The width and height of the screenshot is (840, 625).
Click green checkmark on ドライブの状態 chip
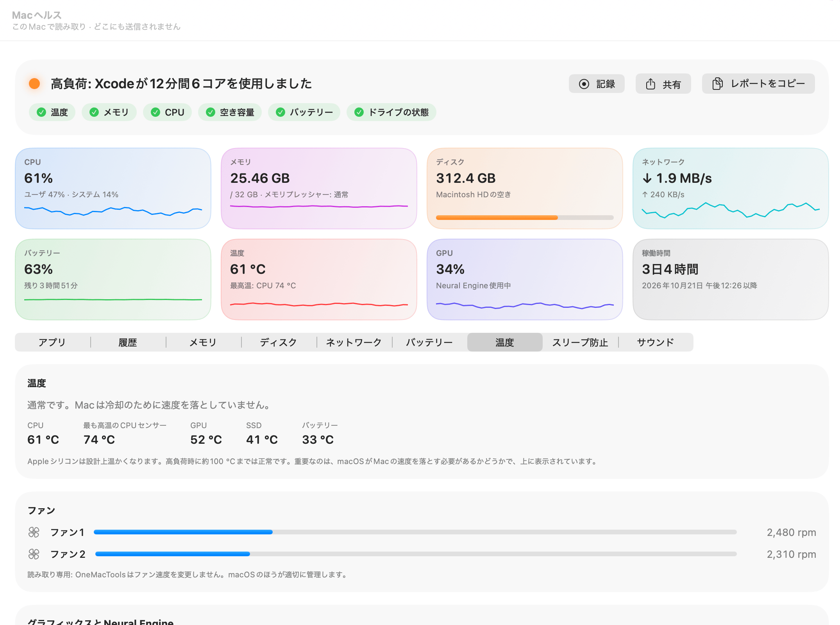(x=359, y=112)
